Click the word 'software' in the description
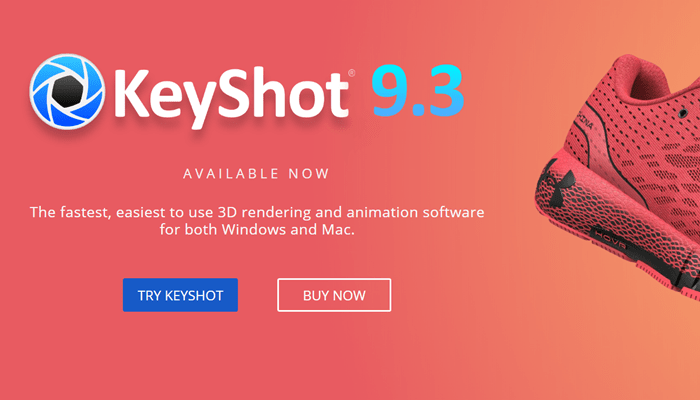Screen dimensions: 700x400 pos(454,212)
